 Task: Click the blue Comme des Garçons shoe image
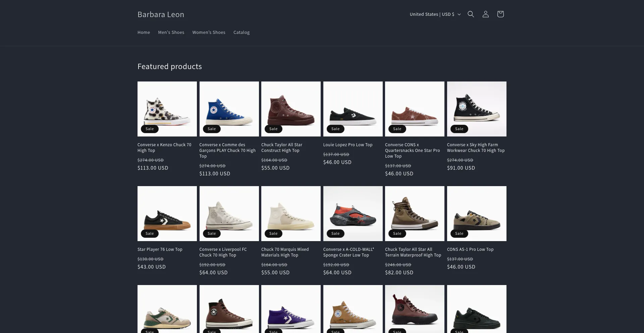click(x=229, y=109)
